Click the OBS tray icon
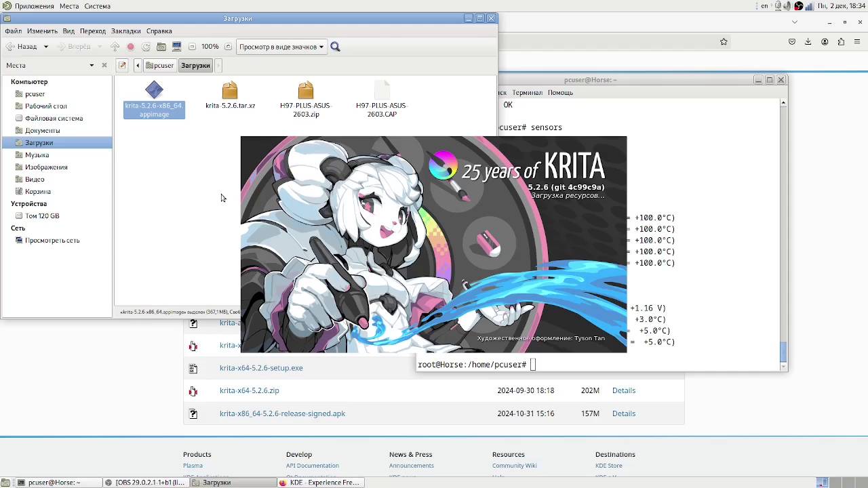This screenshot has height=488, width=868. tap(798, 6)
